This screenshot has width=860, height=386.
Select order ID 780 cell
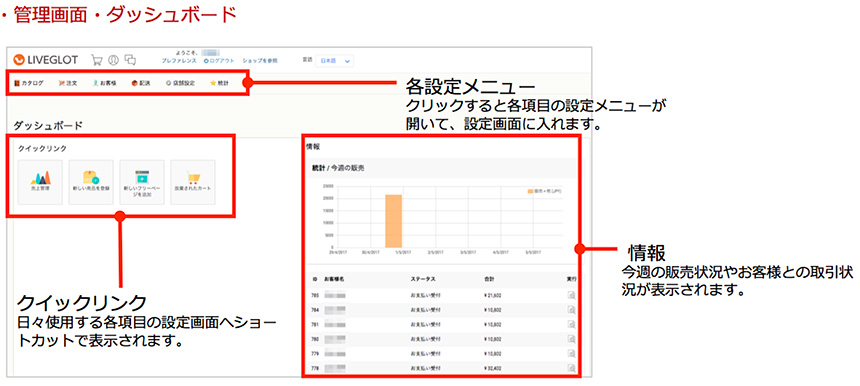316,339
